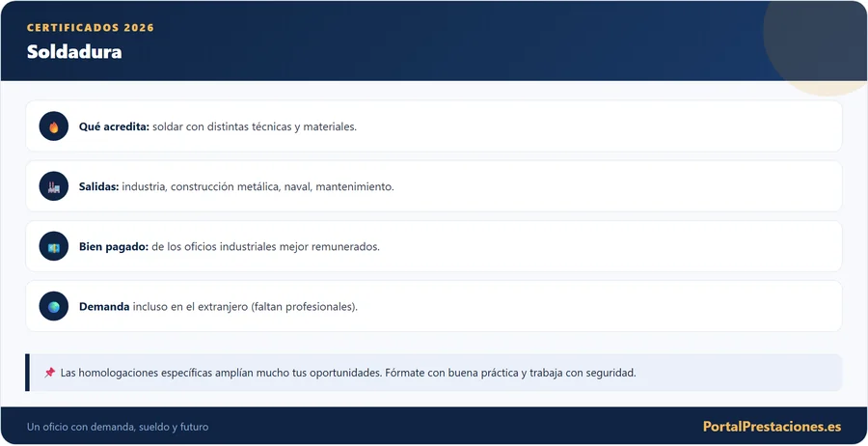Click the Qué acredita bold label
This screenshot has width=868, height=446.
click(114, 126)
